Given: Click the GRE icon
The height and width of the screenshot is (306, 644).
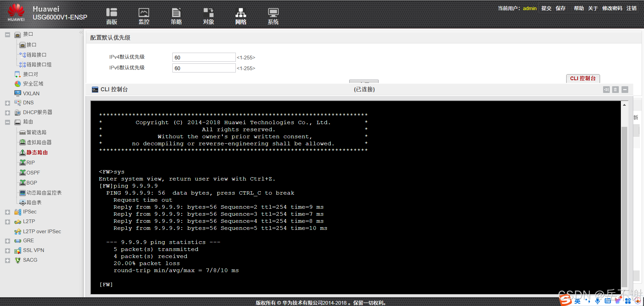Looking at the screenshot, I should (x=18, y=241).
